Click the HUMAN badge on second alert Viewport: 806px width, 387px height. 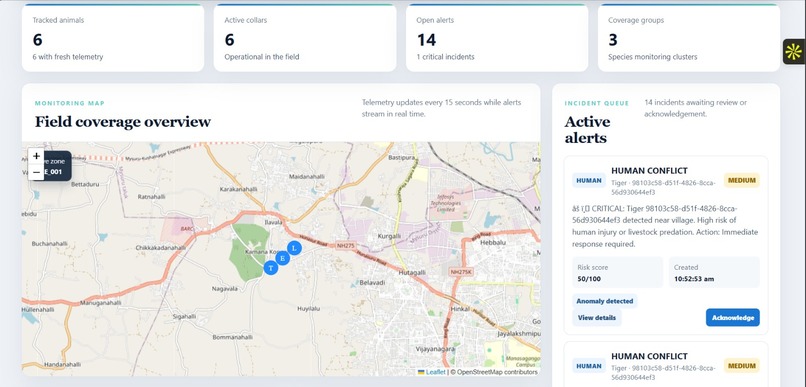(589, 366)
